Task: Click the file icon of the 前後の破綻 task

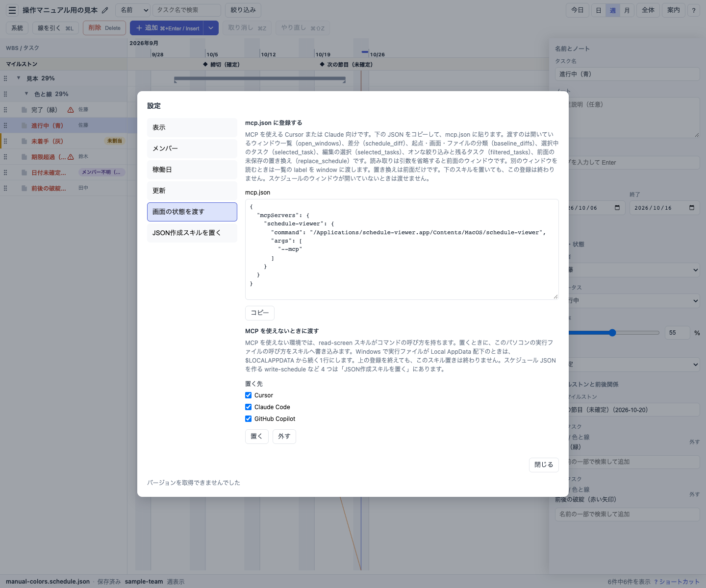Action: (24, 188)
